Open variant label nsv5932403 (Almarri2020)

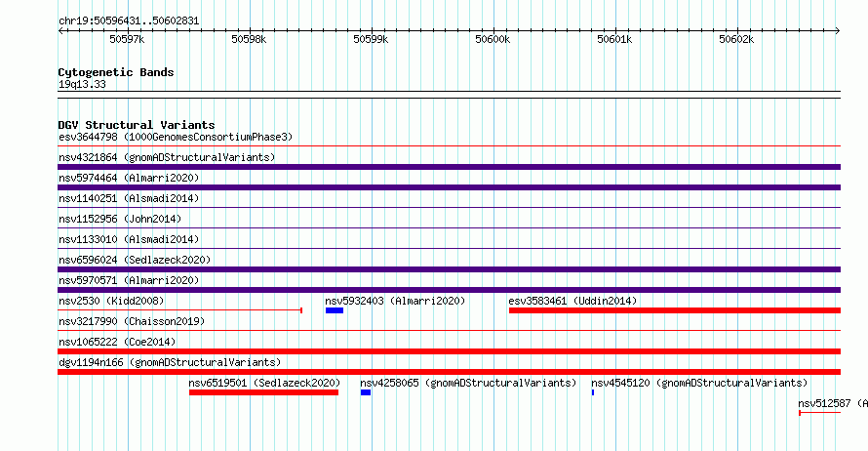point(395,301)
